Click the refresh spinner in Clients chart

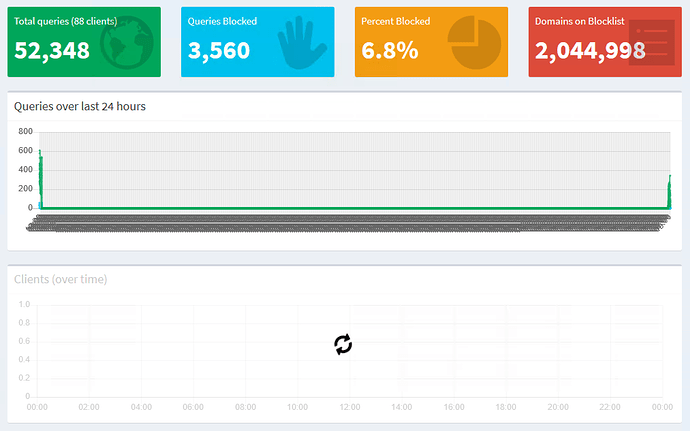[343, 345]
